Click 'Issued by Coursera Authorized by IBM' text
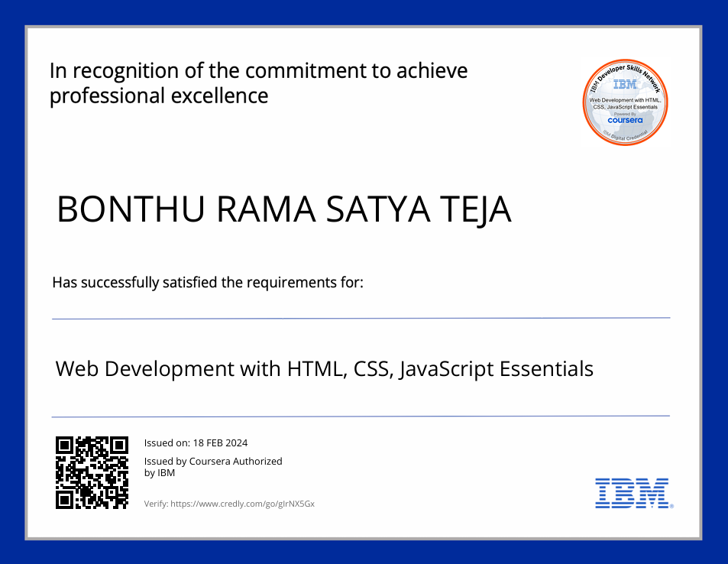Viewport: 728px width, 564px height. pyautogui.click(x=213, y=467)
